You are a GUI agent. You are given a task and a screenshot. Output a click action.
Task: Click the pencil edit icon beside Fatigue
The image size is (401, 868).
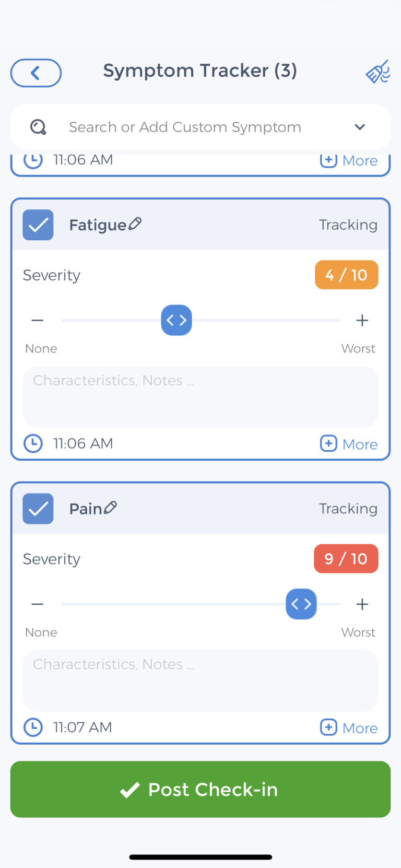coord(135,224)
